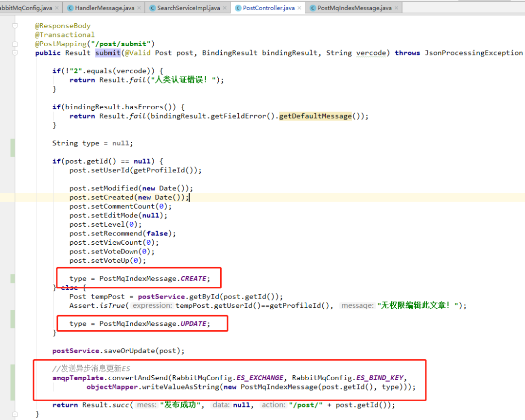Screen dimensions: 525x420
Task: Click the post.setEditMode(null) line
Action: click(118, 216)
